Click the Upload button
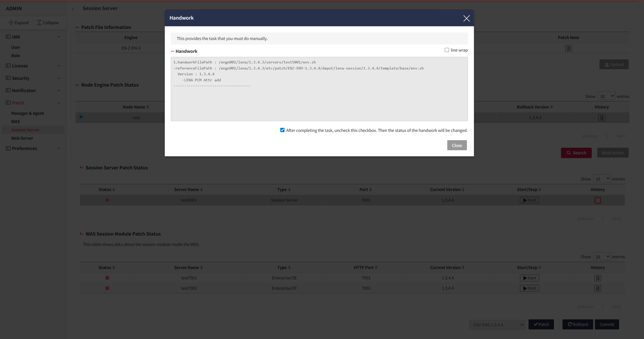 614,64
